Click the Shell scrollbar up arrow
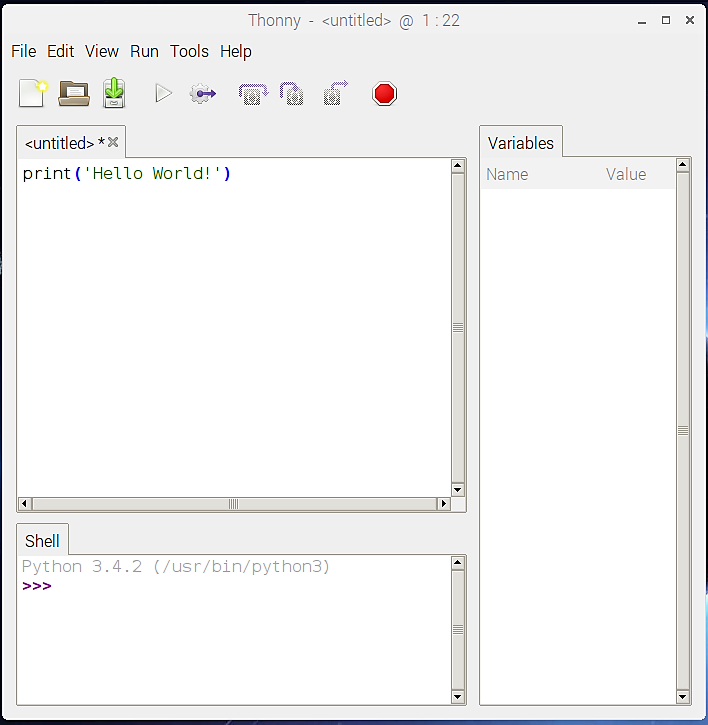This screenshot has width=708, height=725. tap(458, 563)
